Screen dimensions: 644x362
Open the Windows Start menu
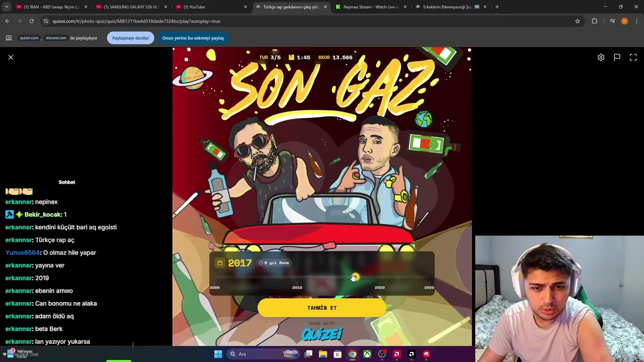218,354
